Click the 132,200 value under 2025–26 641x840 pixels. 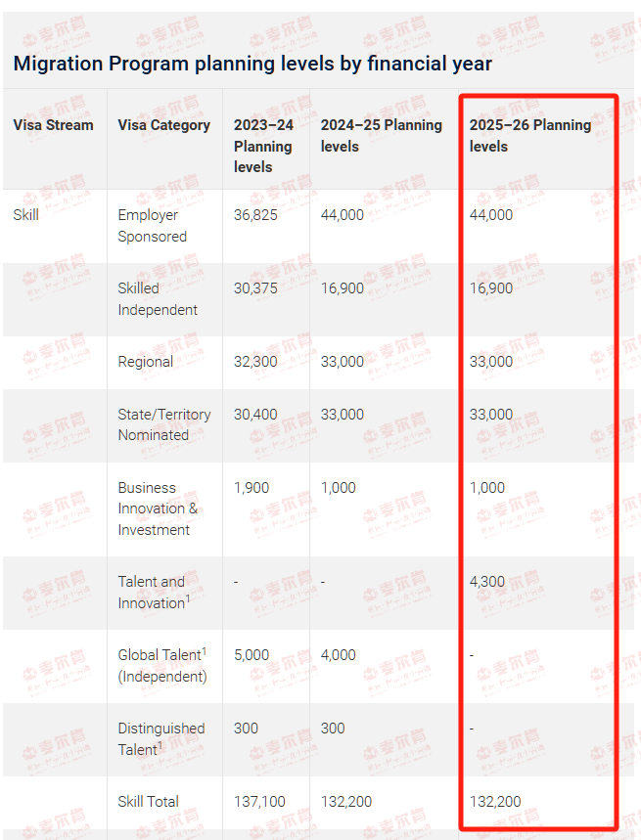pos(495,802)
